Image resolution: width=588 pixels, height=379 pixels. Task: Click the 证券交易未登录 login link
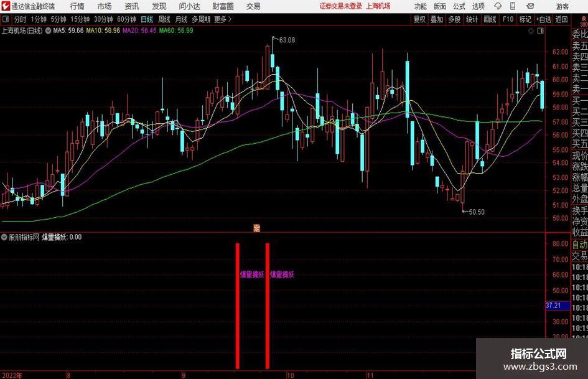341,6
